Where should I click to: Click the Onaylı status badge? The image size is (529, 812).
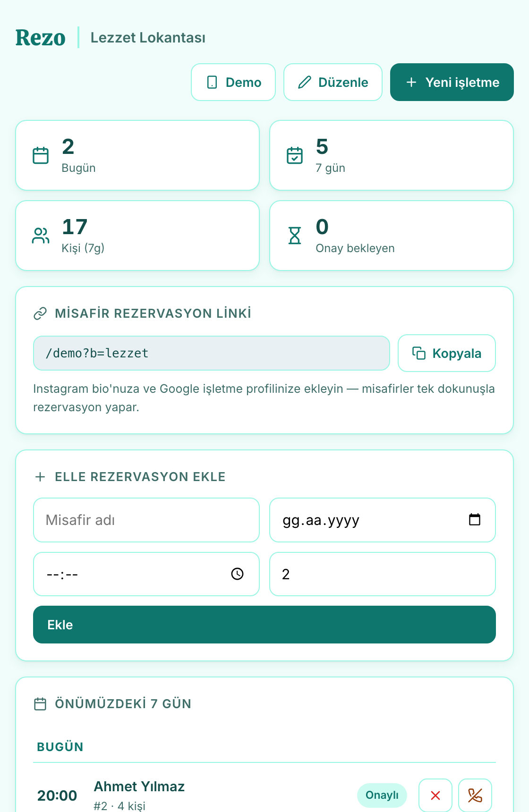pyautogui.click(x=382, y=795)
